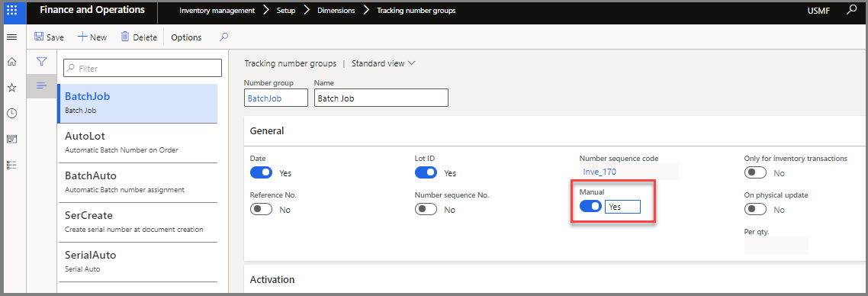Click Finance and Operations title
This screenshot has width=868, height=296.
point(92,10)
